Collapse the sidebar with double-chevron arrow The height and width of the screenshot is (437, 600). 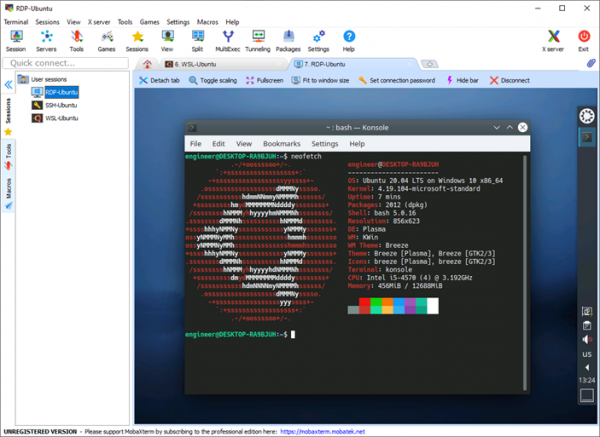click(9, 85)
